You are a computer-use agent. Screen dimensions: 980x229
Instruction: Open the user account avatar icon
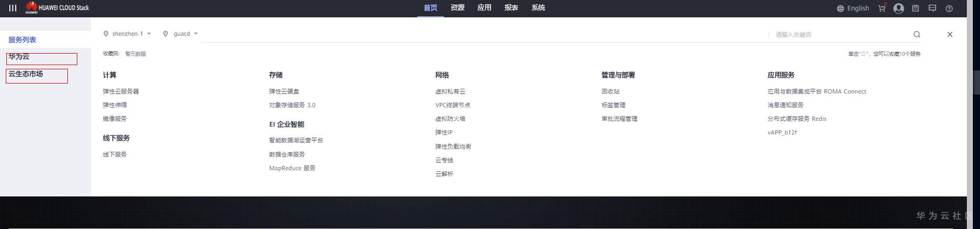click(898, 8)
